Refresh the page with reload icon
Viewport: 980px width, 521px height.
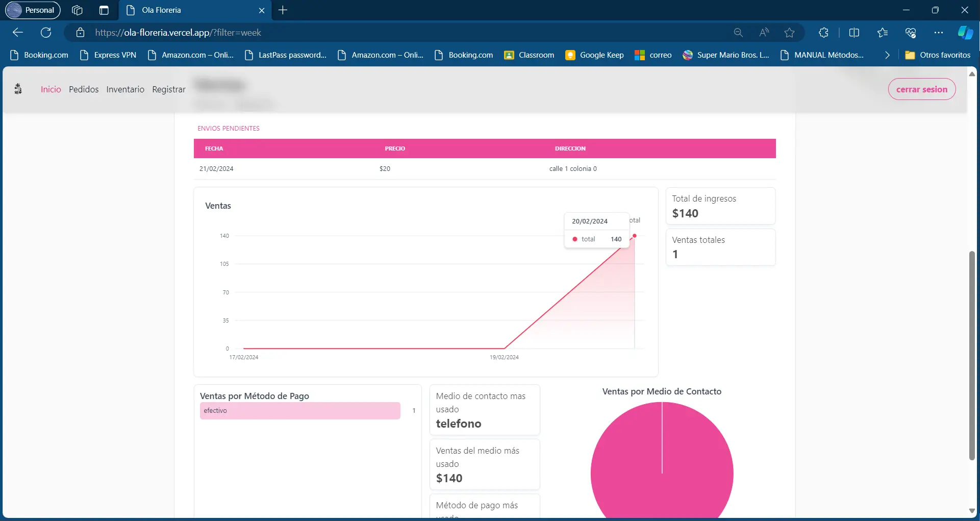tap(46, 33)
